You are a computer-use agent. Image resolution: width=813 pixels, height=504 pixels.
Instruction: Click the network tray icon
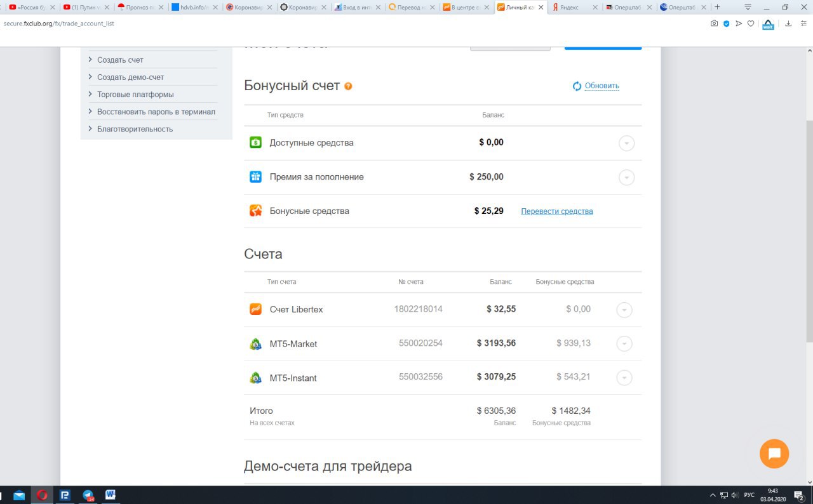click(724, 495)
